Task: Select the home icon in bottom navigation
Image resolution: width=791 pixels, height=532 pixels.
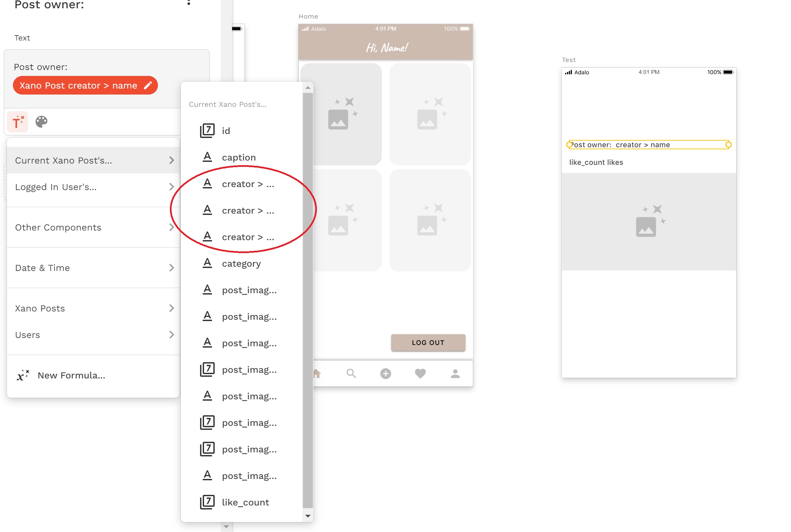Action: click(317, 373)
